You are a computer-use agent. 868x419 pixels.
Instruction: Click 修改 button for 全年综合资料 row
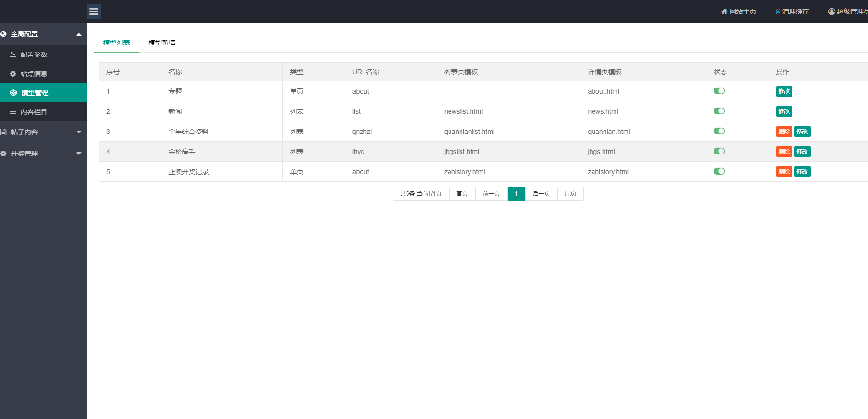802,132
